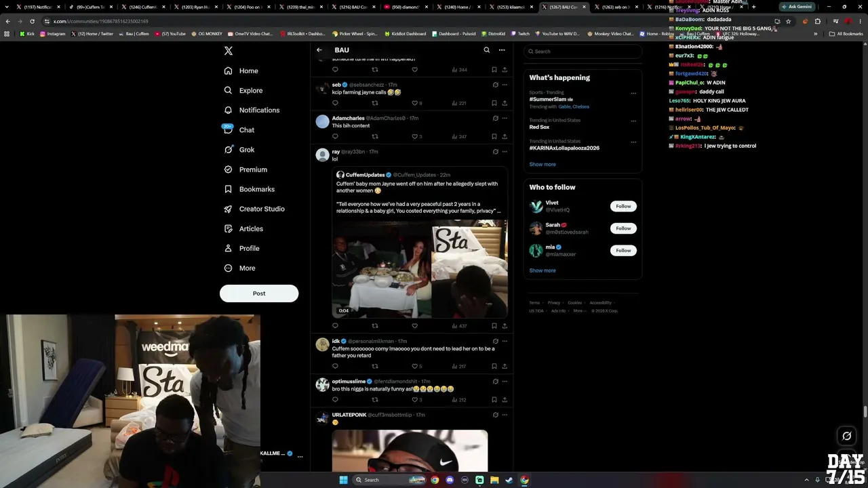The height and width of the screenshot is (488, 868).
Task: Open Grok in the X sidebar
Action: [239, 149]
